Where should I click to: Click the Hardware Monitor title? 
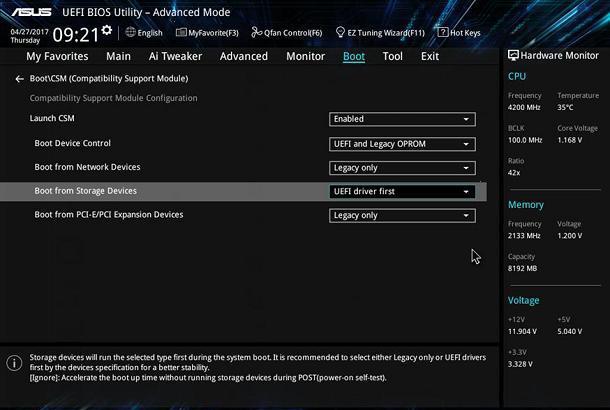click(559, 56)
